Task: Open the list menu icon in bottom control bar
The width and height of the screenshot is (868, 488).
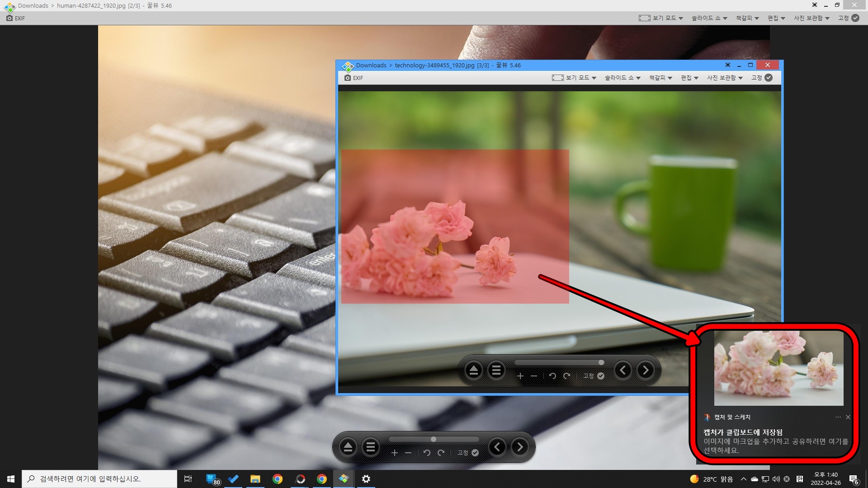Action: coord(371,447)
